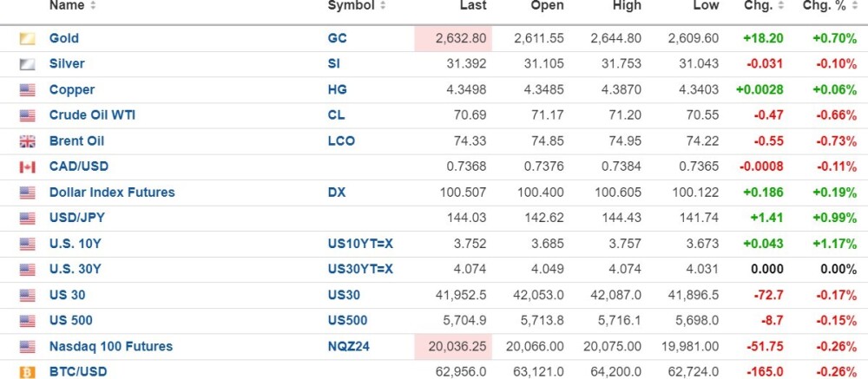
Task: Open the Gold instrument link
Action: coord(63,38)
